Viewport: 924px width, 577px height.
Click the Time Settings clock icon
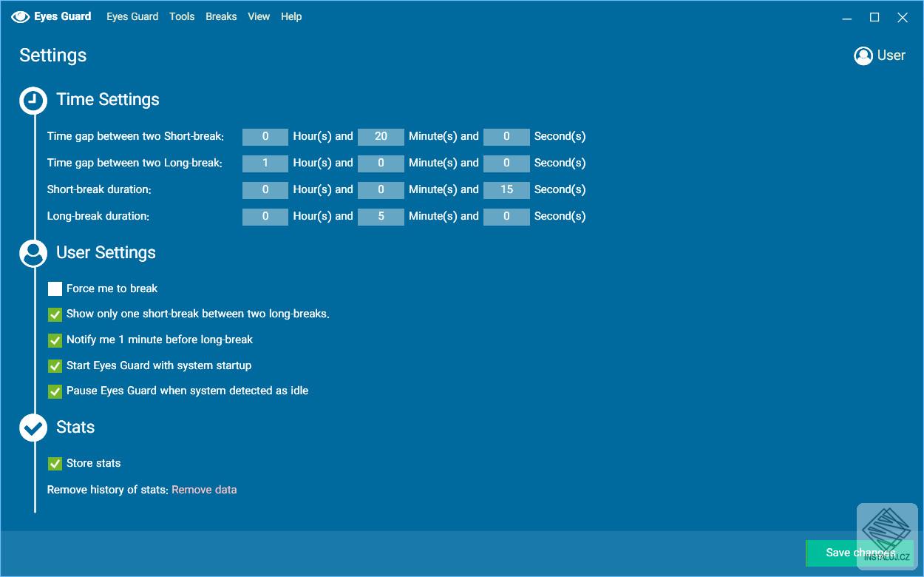[33, 100]
